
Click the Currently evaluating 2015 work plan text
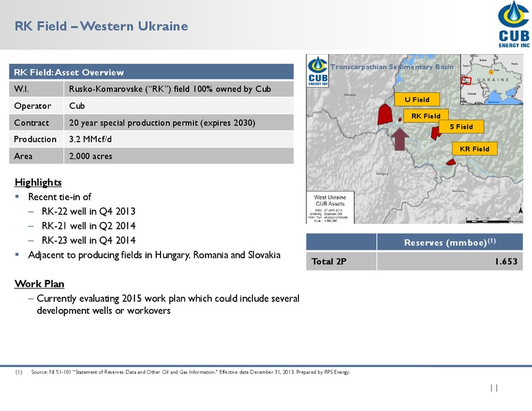(168, 304)
